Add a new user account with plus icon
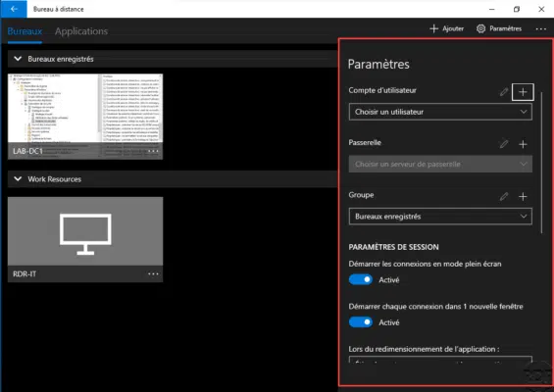554x392 pixels. click(x=523, y=92)
